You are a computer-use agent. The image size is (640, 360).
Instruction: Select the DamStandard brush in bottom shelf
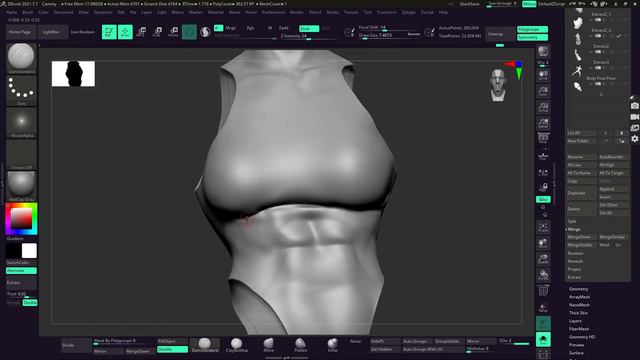pyautogui.click(x=205, y=345)
